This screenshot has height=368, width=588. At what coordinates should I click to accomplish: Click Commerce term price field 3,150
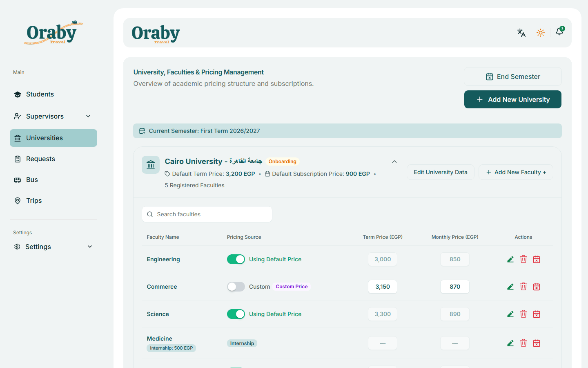(x=383, y=287)
